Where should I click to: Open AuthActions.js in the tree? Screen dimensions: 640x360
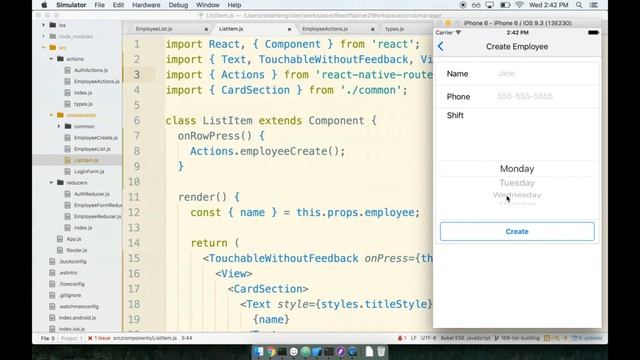coord(91,70)
